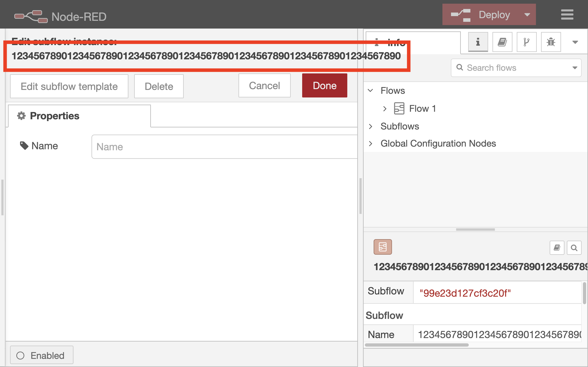Click the subflow node icon in info panel
The image size is (588, 367).
(383, 247)
